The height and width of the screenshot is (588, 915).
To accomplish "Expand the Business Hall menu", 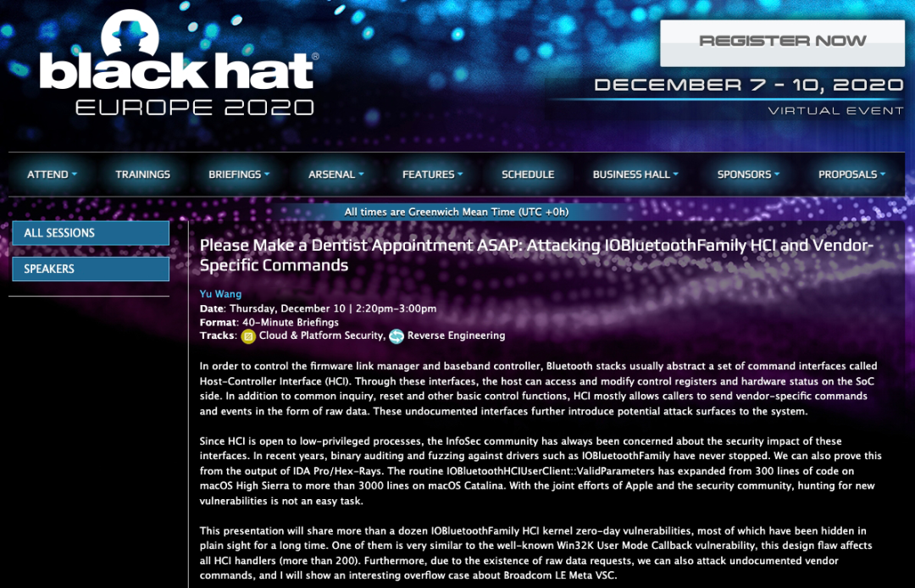I will (635, 175).
